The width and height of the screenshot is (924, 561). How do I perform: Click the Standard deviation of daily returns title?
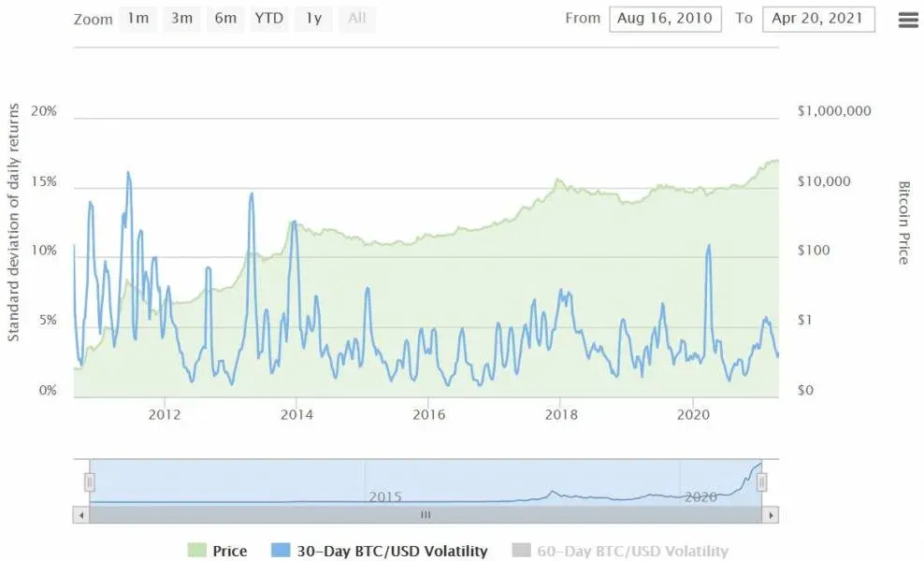[13, 223]
